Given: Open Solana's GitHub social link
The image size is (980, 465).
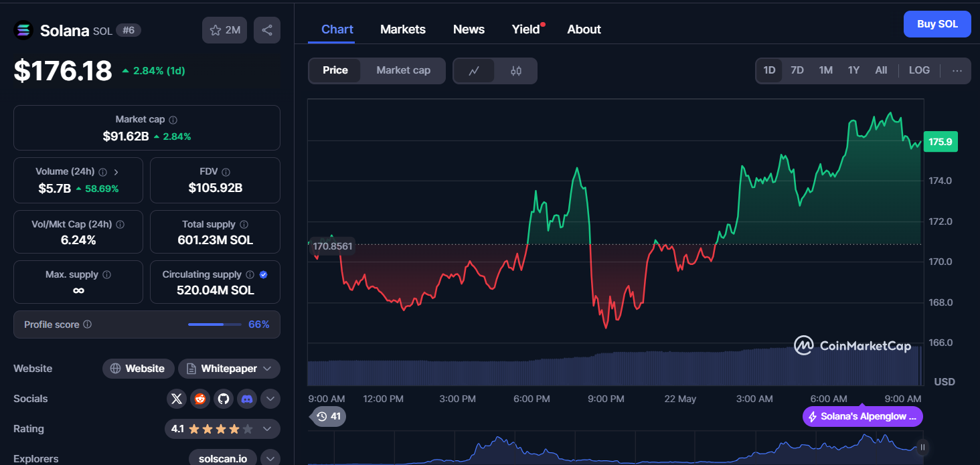Looking at the screenshot, I should point(224,399).
